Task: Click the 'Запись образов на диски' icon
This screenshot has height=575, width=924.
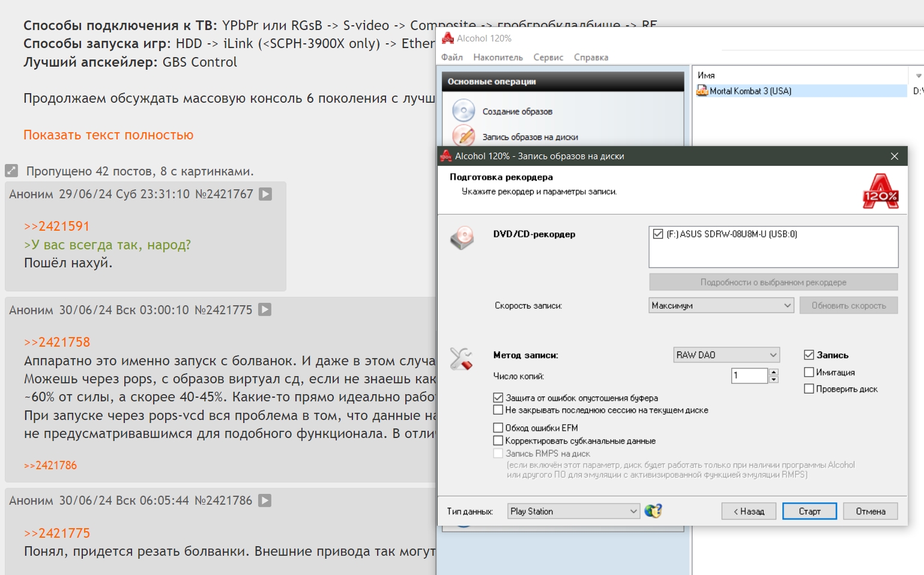Action: pos(464,136)
